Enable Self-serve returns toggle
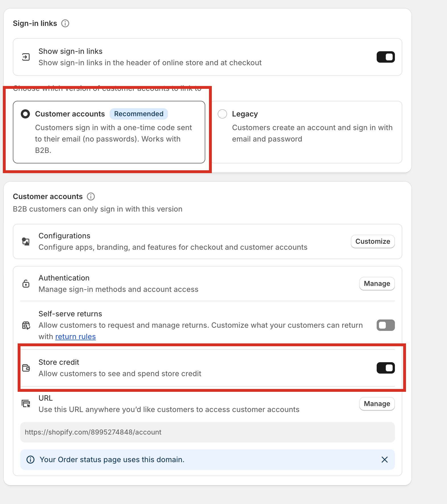This screenshot has width=447, height=504. [x=386, y=325]
